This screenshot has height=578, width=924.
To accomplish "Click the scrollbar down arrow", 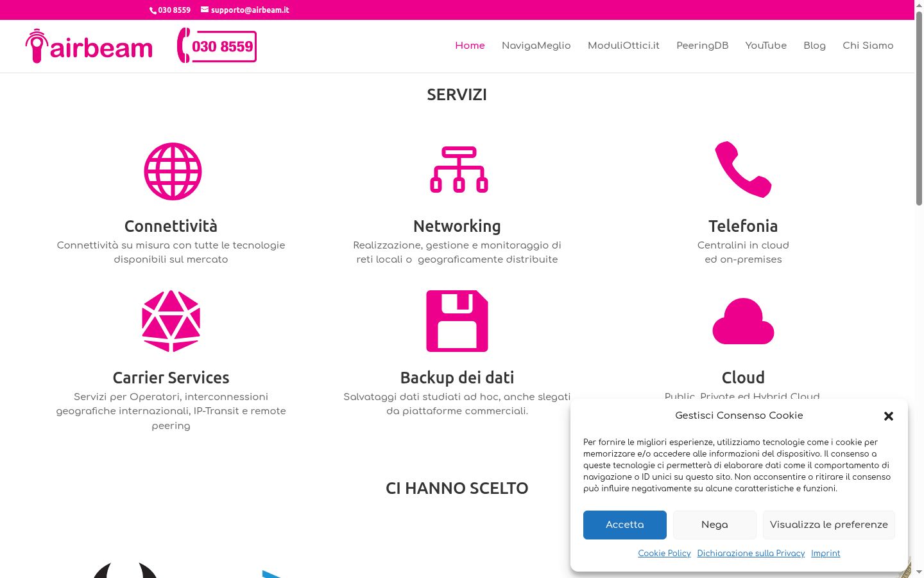I will (919, 572).
